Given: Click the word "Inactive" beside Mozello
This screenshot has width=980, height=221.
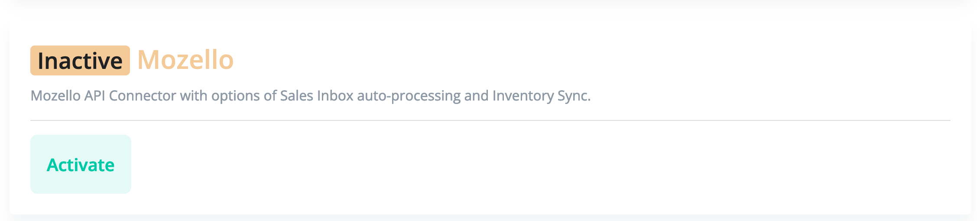Looking at the screenshot, I should click(80, 61).
